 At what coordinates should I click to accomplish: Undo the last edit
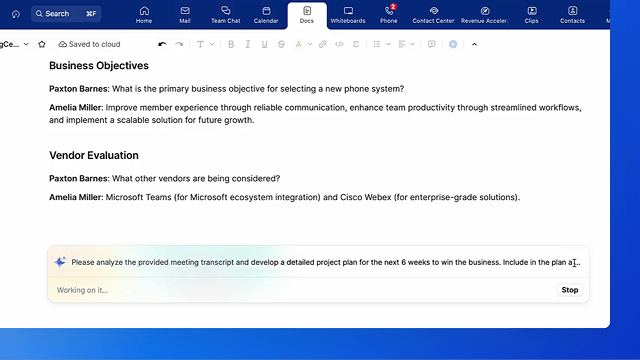162,44
